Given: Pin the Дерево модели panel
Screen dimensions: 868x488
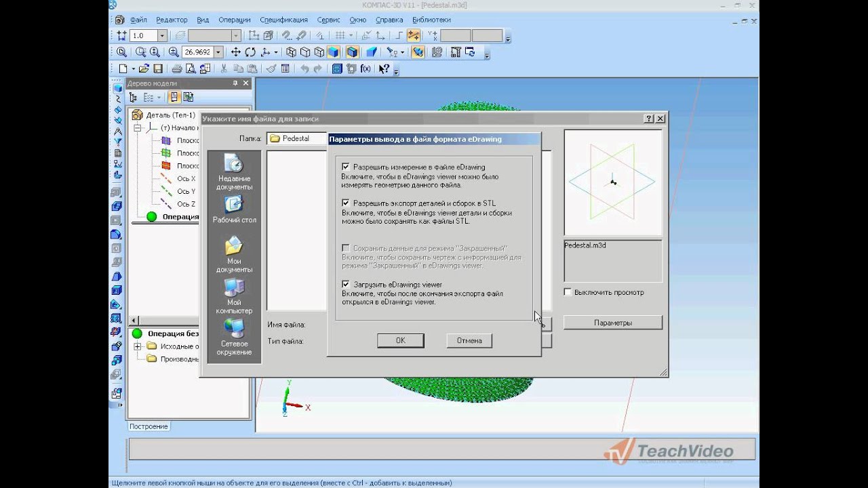Looking at the screenshot, I should pyautogui.click(x=235, y=83).
